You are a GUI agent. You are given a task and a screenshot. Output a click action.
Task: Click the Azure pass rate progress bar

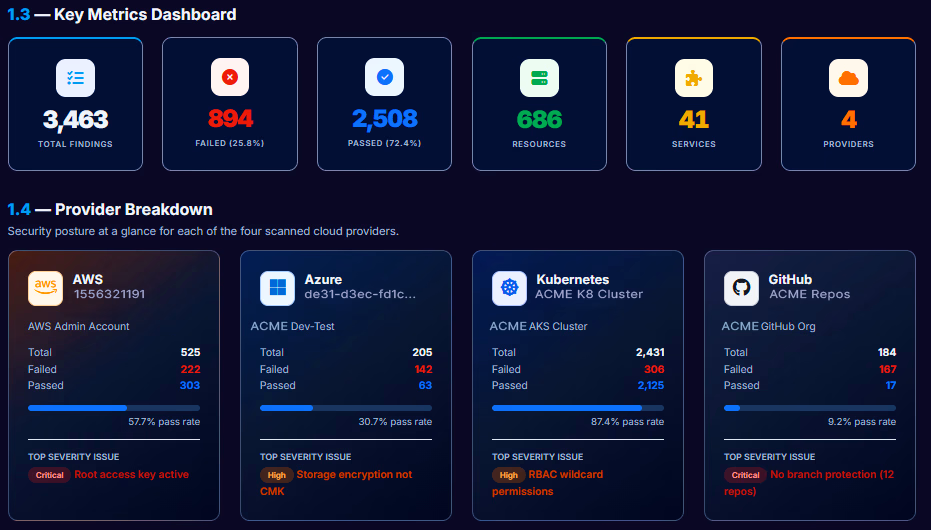click(x=346, y=408)
